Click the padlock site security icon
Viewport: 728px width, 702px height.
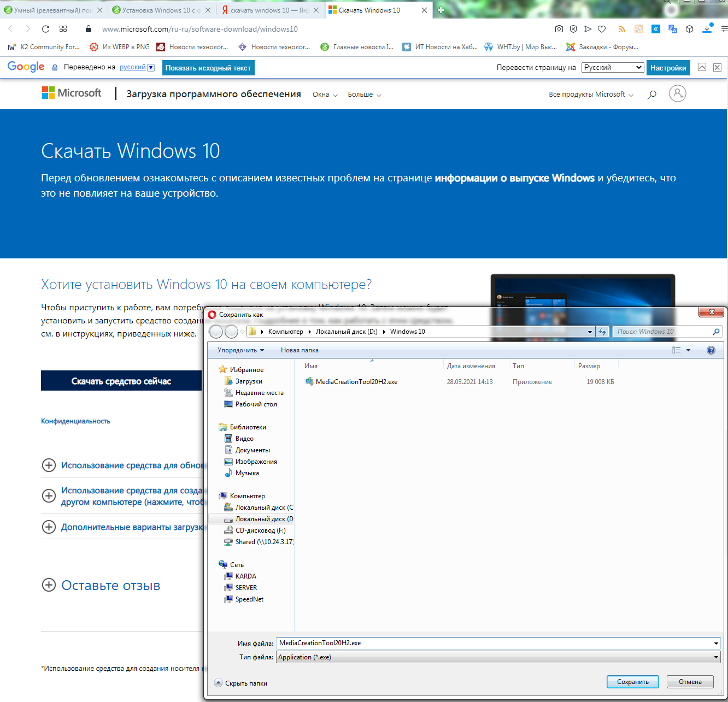click(x=89, y=29)
